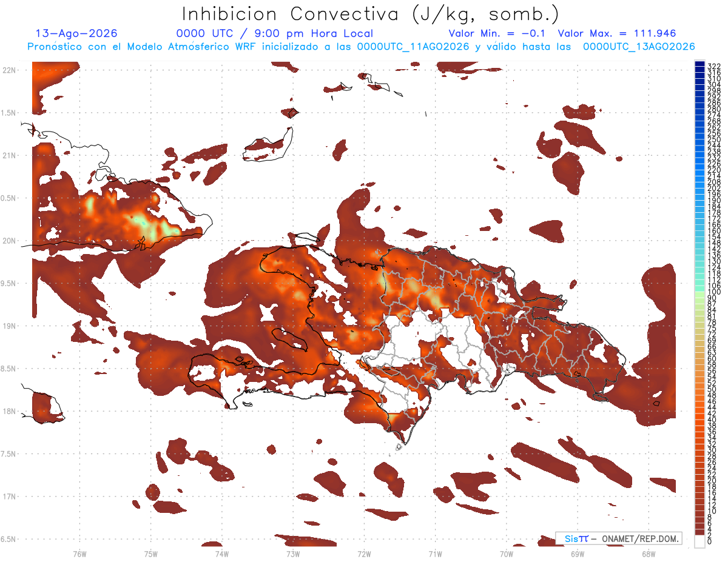
Task: Click the 'Pronostico con el Modelo Atmosferico WRF' subtitle line
Action: 362,47
